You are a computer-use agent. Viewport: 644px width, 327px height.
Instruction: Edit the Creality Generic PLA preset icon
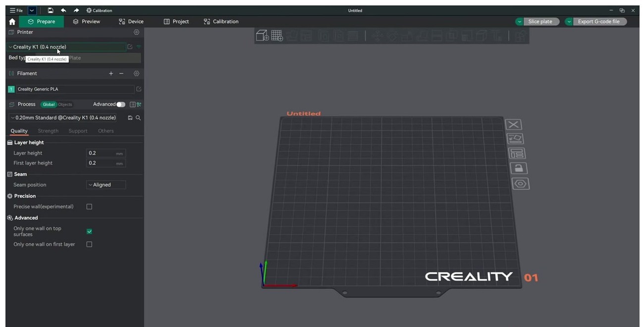coord(139,89)
